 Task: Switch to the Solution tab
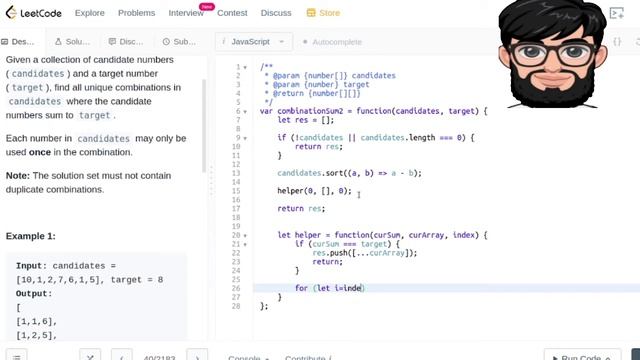[x=72, y=42]
